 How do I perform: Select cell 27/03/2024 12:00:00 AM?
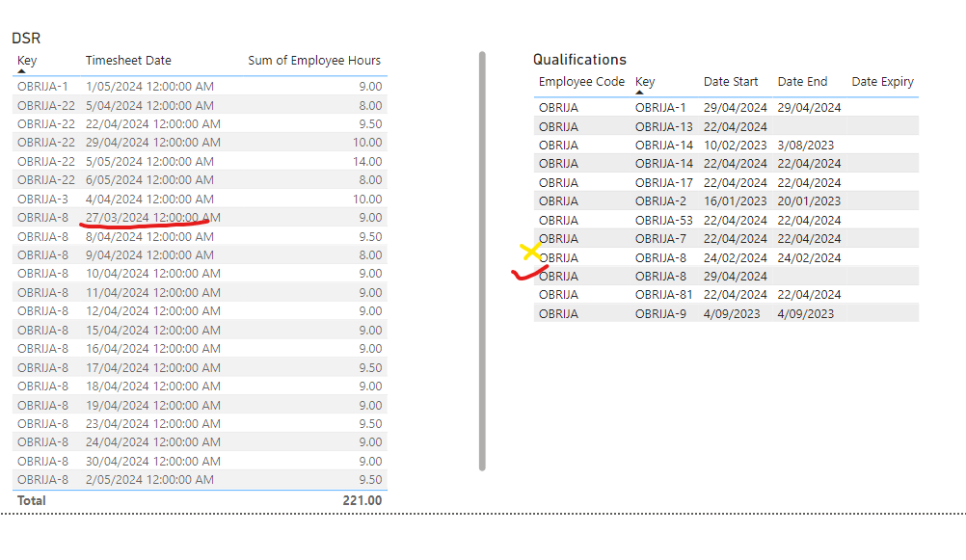click(152, 218)
